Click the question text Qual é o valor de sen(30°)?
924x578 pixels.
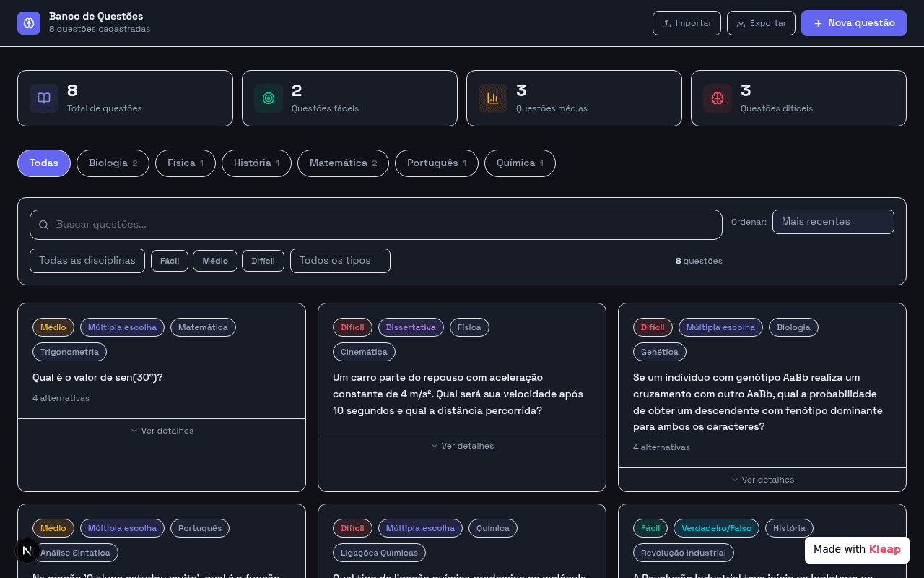pos(97,377)
